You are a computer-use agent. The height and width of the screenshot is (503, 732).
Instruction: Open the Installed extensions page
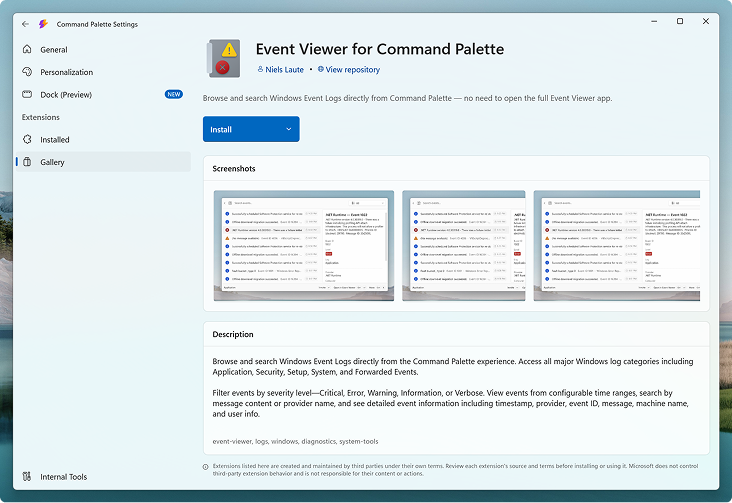[x=103, y=139]
